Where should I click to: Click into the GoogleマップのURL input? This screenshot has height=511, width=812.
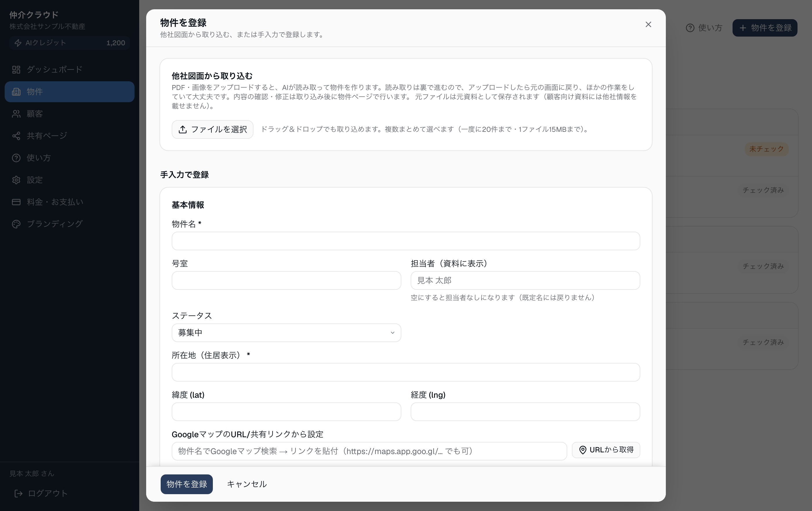click(369, 451)
